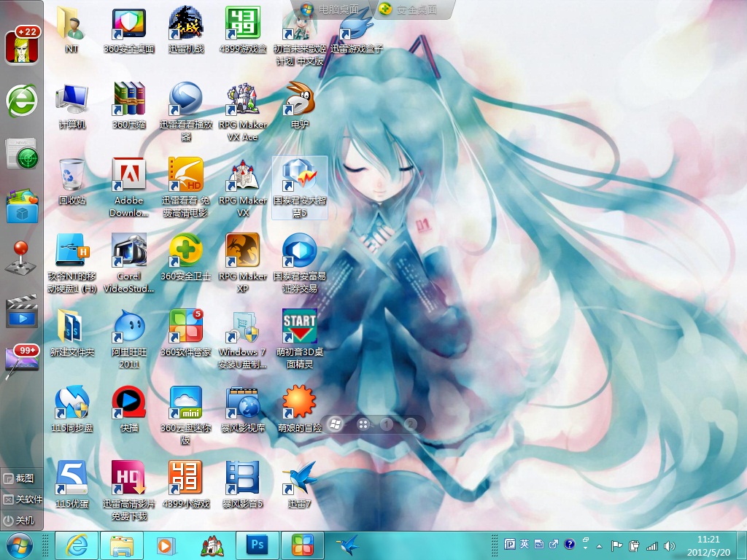Click the sidebar avatar with +22 badge
Screen dimensions: 747x560
pyautogui.click(x=22, y=46)
